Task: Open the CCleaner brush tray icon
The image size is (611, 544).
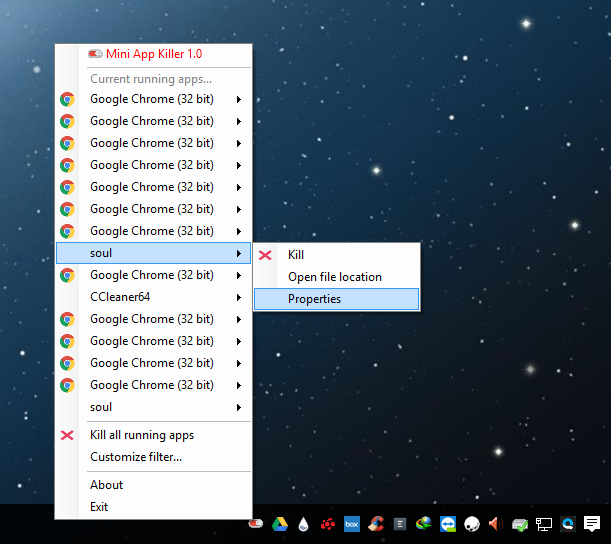Action: click(376, 524)
